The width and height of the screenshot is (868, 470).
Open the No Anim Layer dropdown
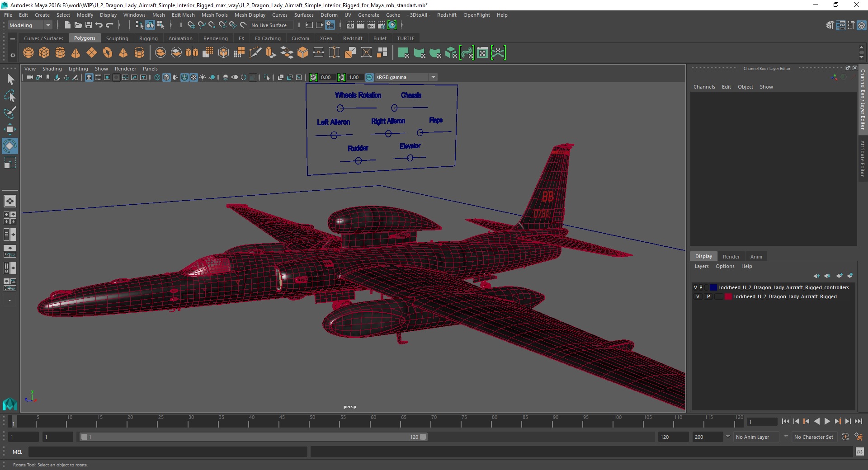(756, 437)
